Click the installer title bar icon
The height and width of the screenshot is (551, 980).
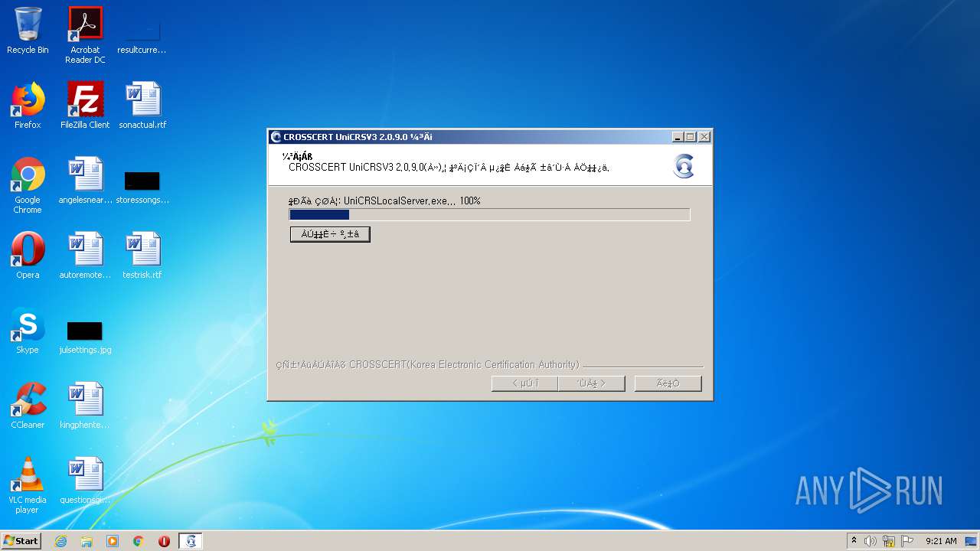(276, 137)
